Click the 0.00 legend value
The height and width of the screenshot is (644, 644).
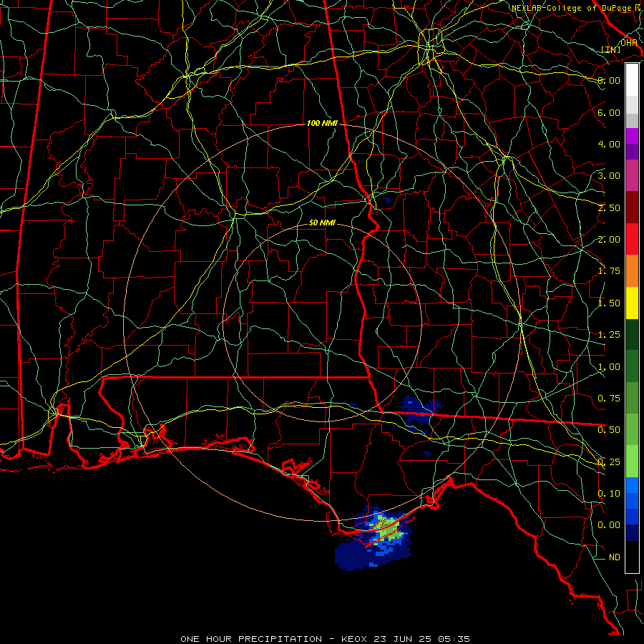coord(609,525)
